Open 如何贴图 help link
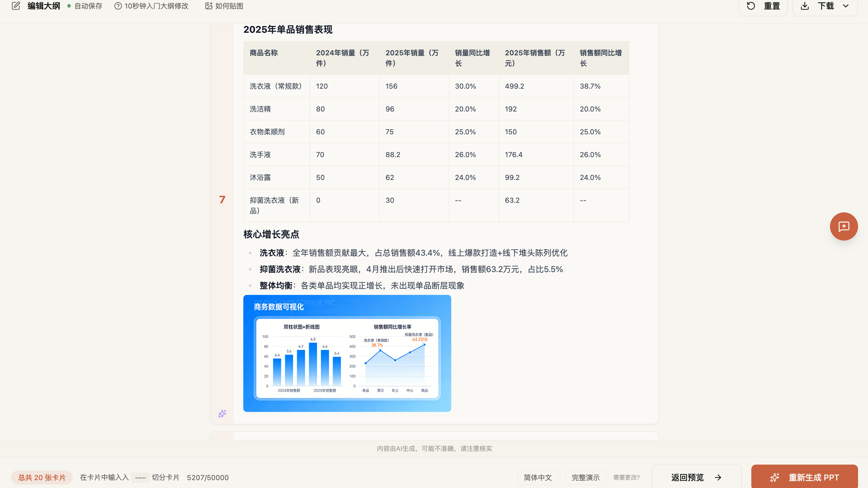 click(x=224, y=6)
